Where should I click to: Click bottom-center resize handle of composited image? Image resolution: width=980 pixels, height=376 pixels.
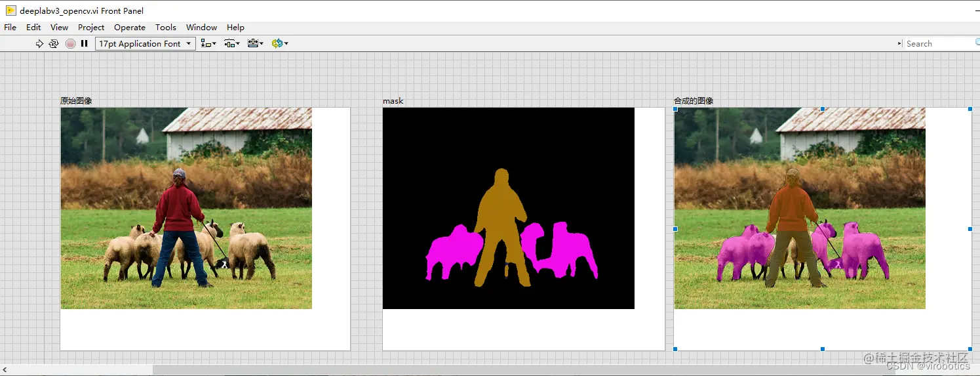823,349
